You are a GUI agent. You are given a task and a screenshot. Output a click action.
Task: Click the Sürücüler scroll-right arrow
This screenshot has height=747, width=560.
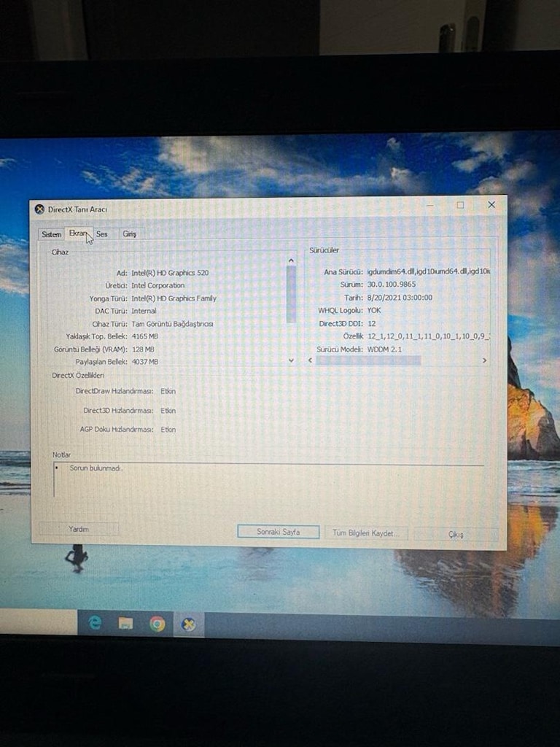tap(484, 360)
